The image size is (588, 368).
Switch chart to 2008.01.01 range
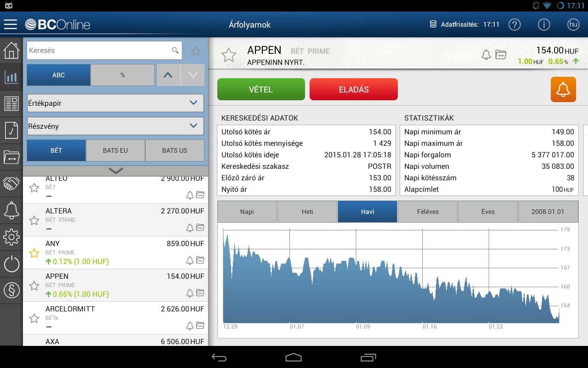coord(548,212)
